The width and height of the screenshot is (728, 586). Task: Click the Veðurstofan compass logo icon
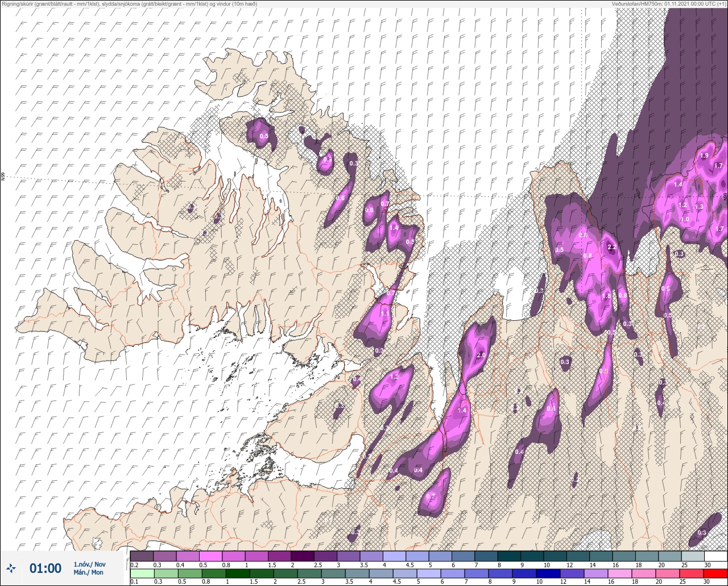tap(11, 568)
